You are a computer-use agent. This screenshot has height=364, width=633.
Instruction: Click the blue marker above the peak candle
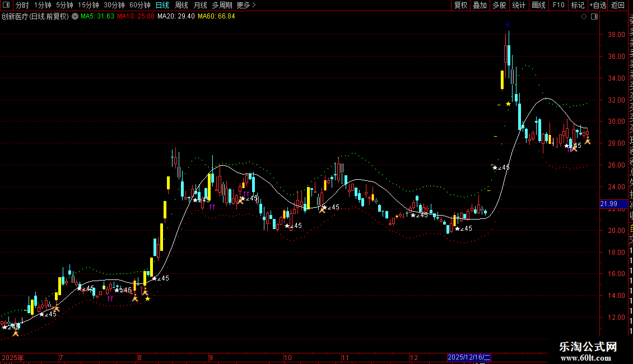pos(508,25)
